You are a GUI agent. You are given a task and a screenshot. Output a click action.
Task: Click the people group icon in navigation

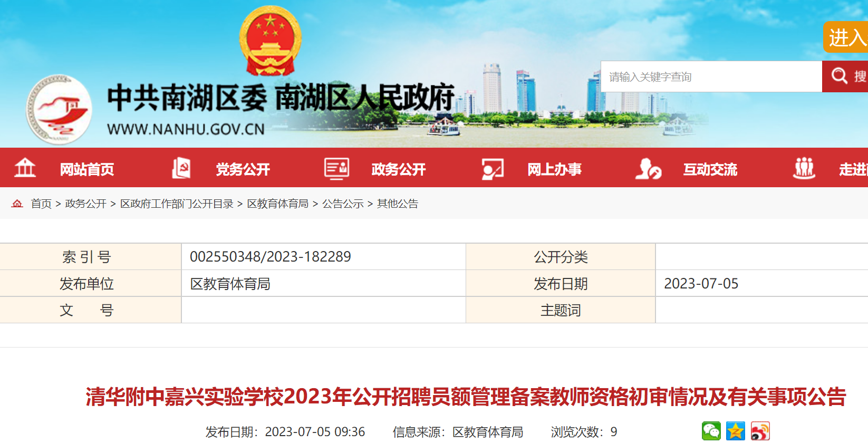804,169
